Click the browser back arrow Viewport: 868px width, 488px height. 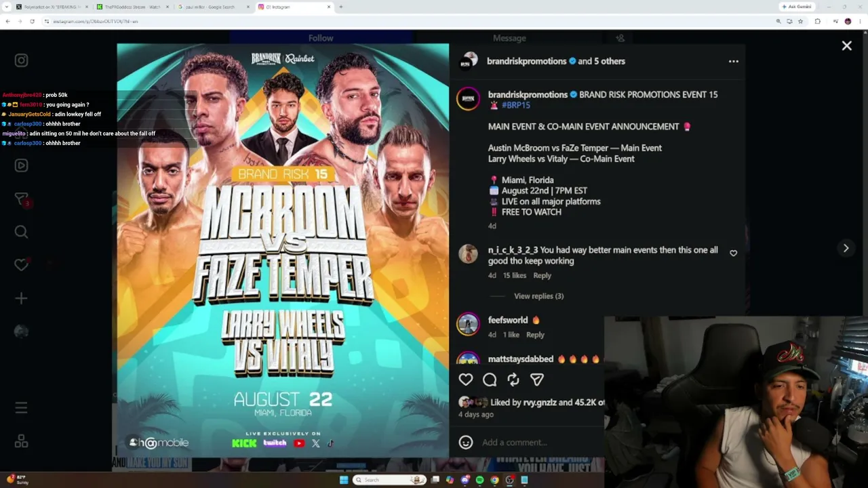(7, 21)
